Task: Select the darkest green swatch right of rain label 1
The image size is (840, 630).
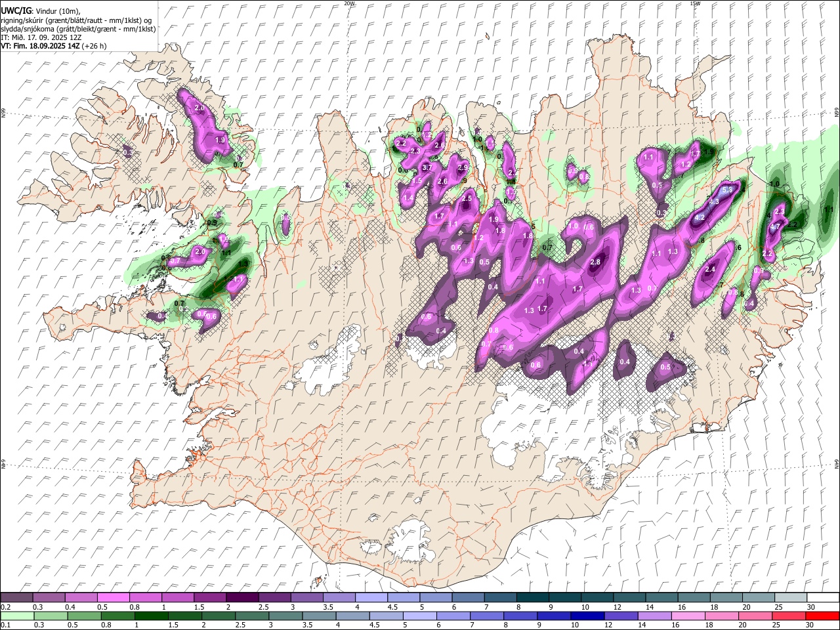Action: [x=151, y=616]
